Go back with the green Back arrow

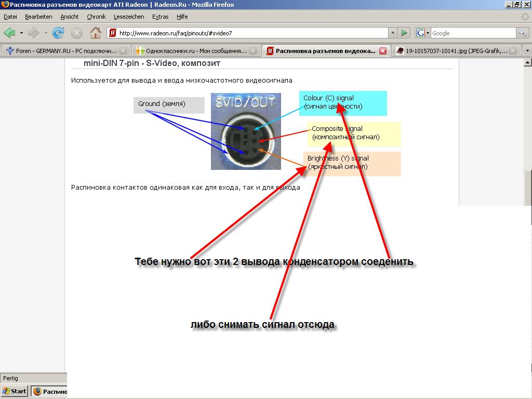tap(9, 33)
